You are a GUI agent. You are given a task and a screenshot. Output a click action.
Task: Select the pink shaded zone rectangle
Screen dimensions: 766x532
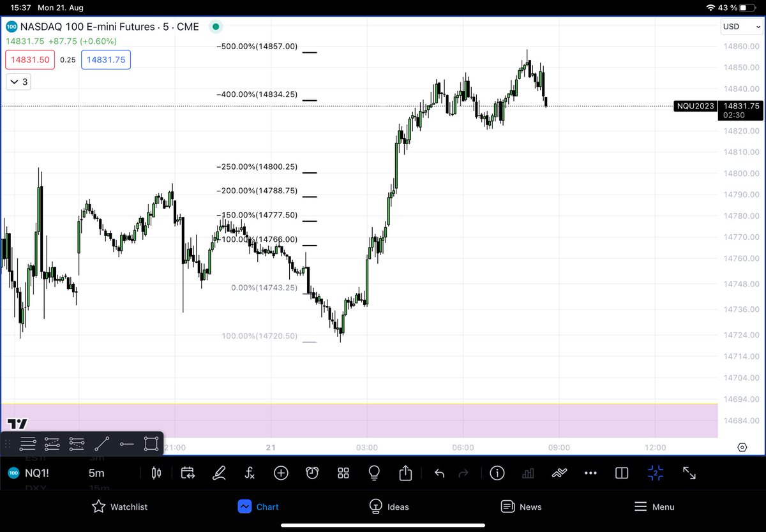click(359, 420)
